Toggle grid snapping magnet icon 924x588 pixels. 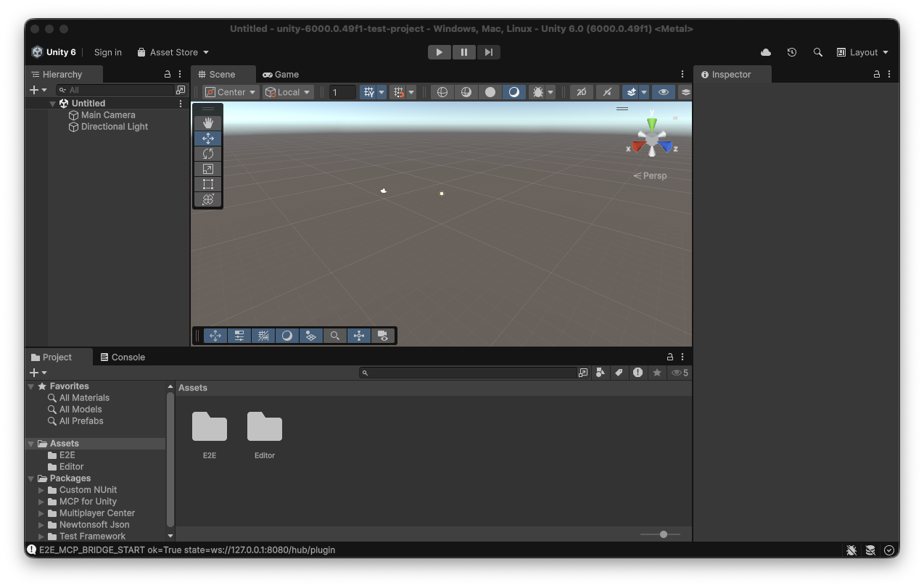point(398,92)
